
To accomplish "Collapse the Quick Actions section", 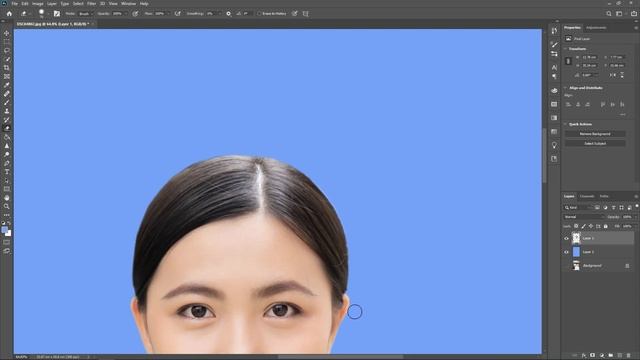I will pyautogui.click(x=566, y=124).
